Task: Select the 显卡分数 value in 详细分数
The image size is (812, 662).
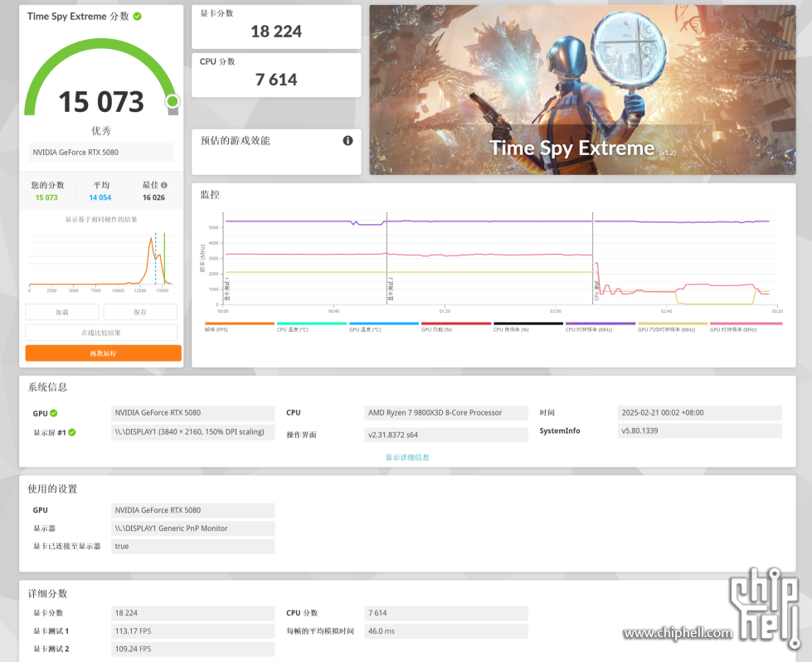Action: point(192,613)
